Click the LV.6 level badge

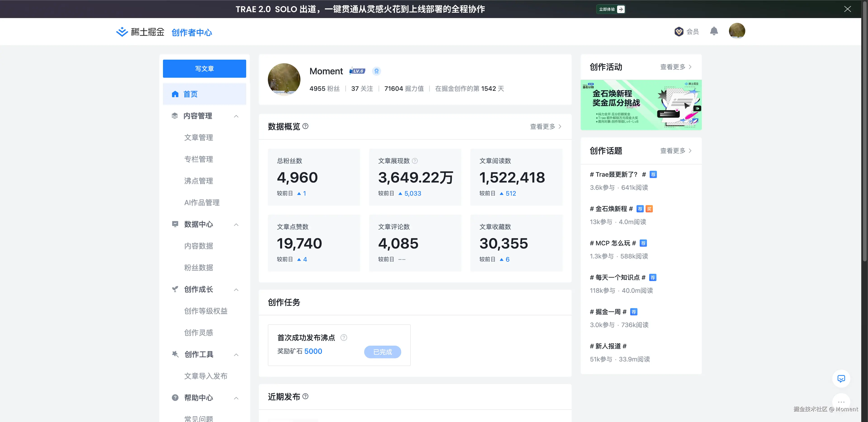click(357, 71)
